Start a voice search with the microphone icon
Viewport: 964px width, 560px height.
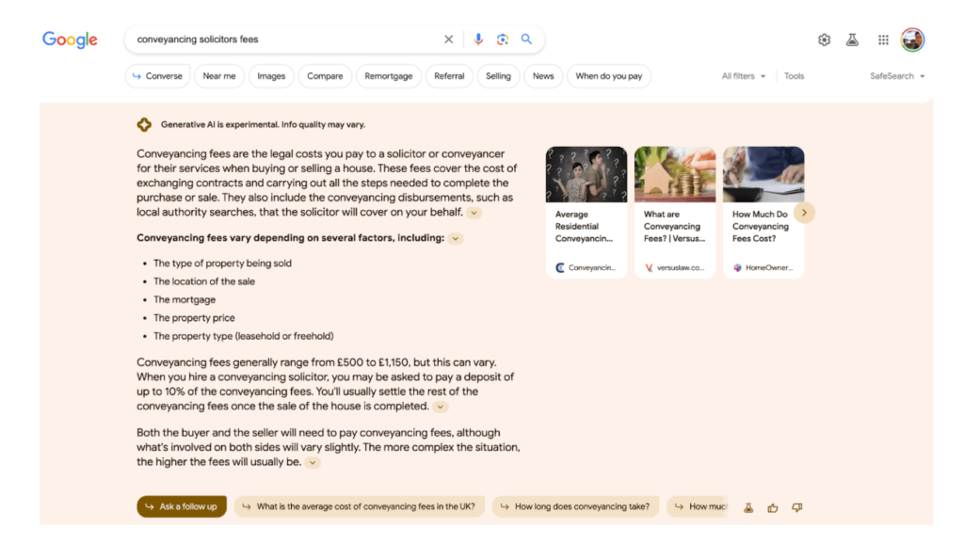coord(479,39)
